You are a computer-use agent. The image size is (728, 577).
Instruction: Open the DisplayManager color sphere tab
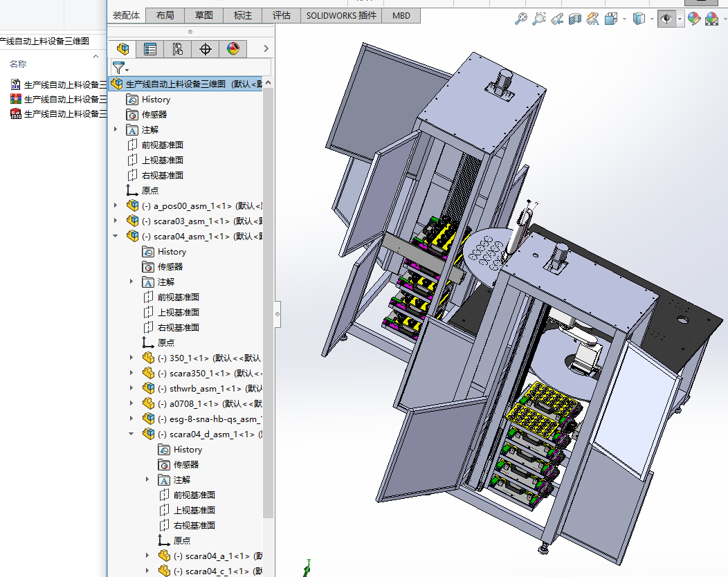click(x=233, y=48)
